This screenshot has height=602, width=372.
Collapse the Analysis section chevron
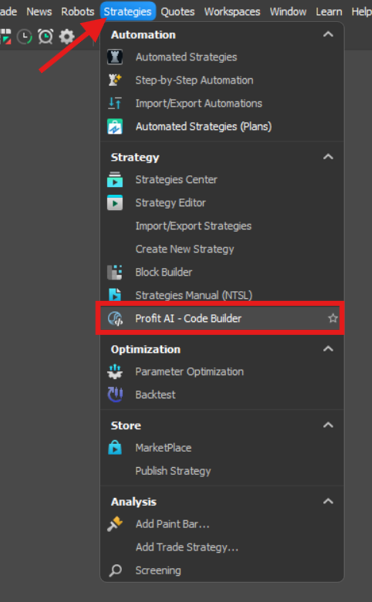pos(328,501)
